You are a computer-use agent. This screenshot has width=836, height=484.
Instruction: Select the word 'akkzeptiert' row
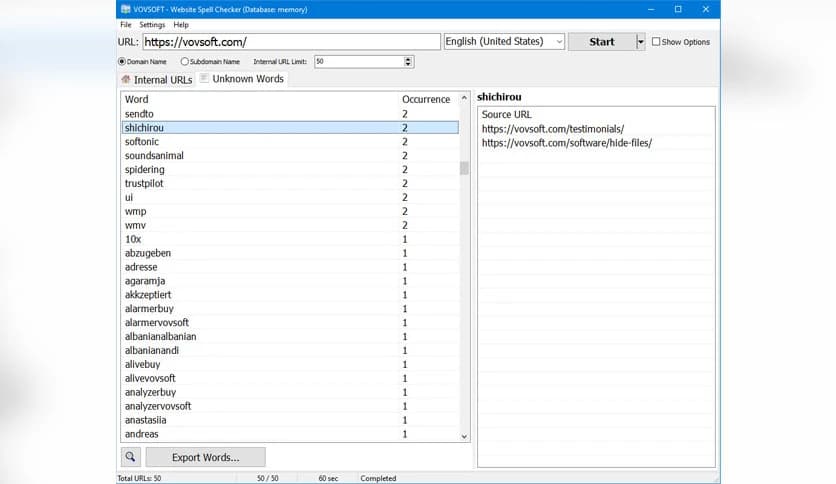point(290,294)
